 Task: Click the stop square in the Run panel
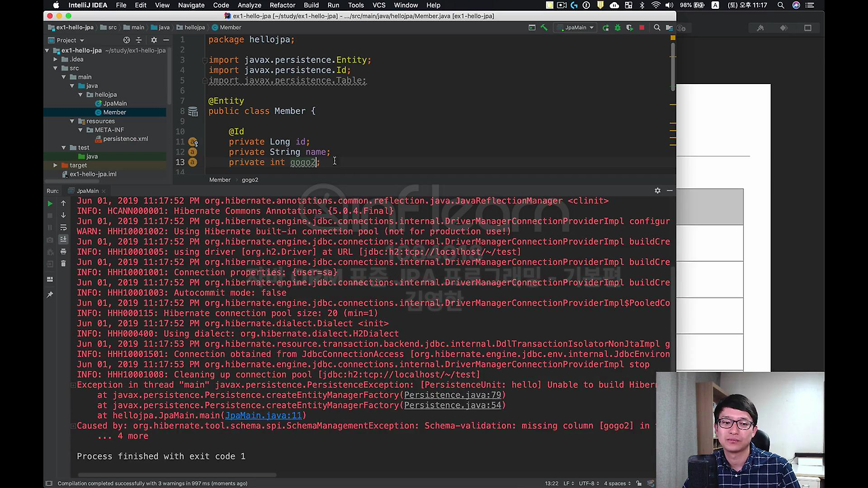50,215
